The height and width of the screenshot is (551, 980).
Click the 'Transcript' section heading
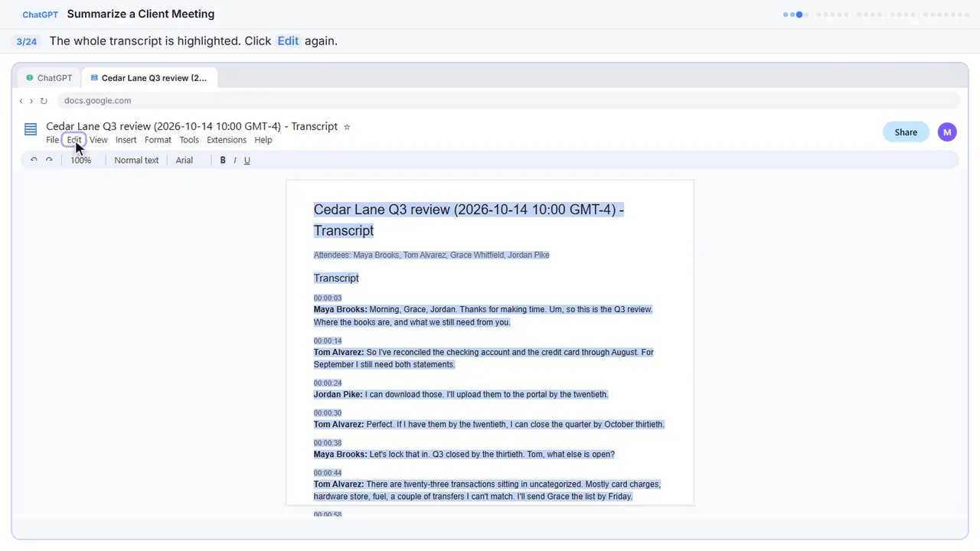(336, 278)
